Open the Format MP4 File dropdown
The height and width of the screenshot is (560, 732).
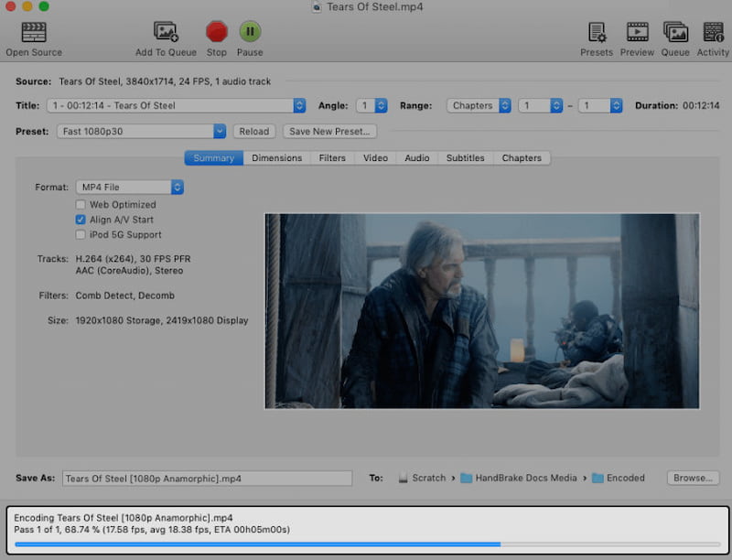click(130, 188)
